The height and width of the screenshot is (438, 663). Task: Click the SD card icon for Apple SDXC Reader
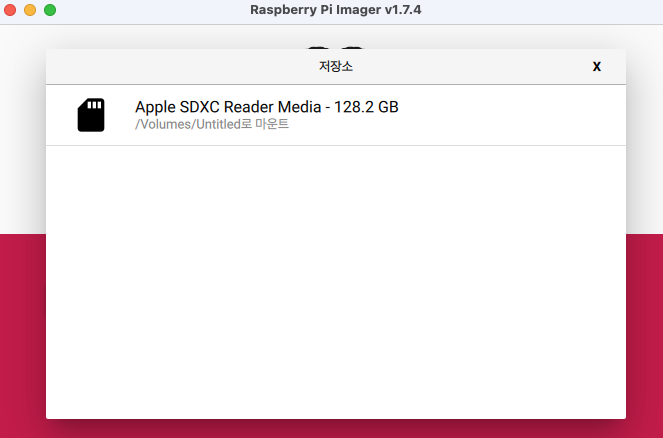[x=91, y=115]
